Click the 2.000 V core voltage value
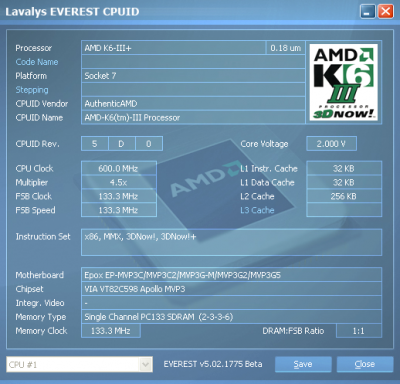 [x=331, y=144]
